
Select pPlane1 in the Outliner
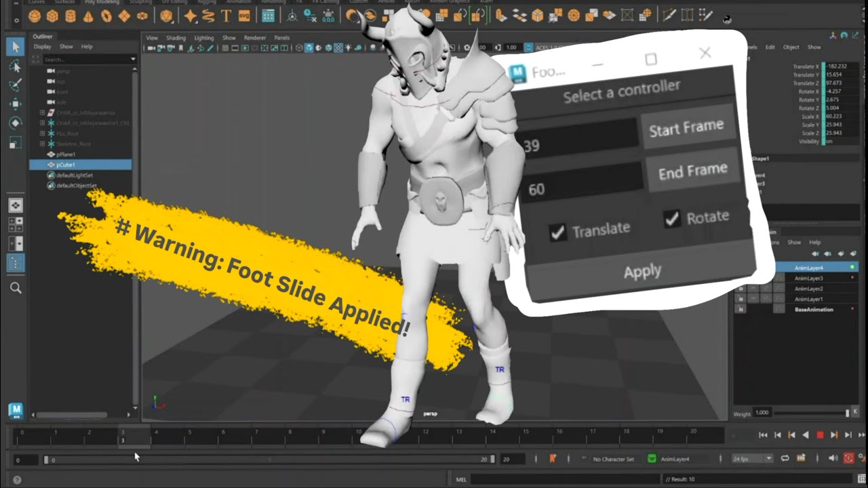pyautogui.click(x=66, y=155)
